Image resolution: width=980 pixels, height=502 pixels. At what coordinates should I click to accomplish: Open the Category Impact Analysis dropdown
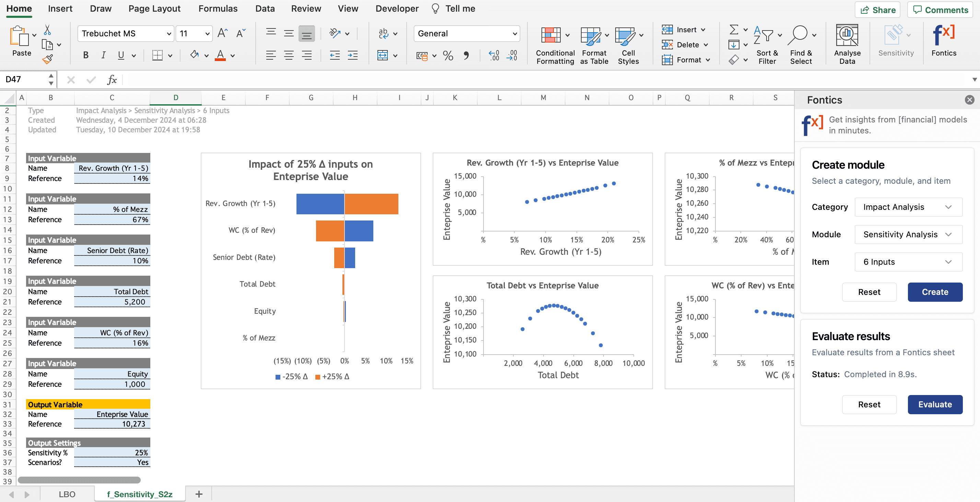(908, 207)
